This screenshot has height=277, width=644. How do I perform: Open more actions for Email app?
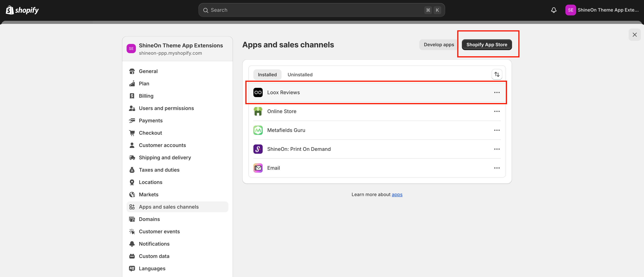click(497, 168)
